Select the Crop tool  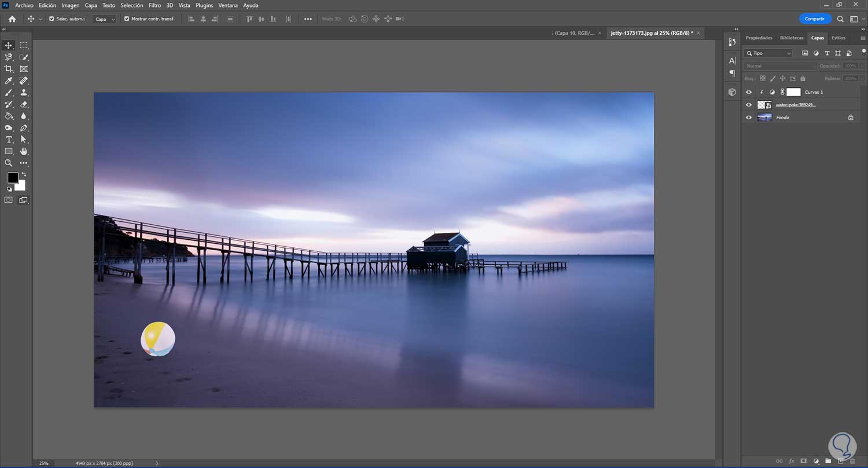coord(9,69)
